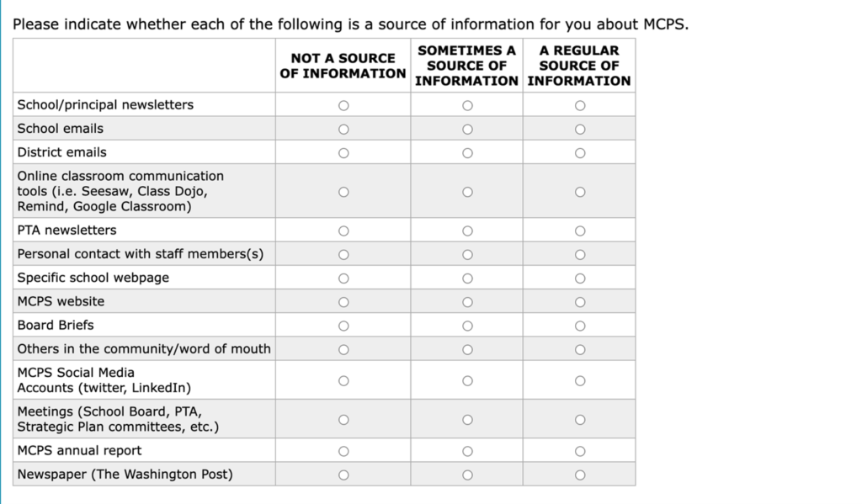Mark District emails as a Regular Source

point(580,153)
